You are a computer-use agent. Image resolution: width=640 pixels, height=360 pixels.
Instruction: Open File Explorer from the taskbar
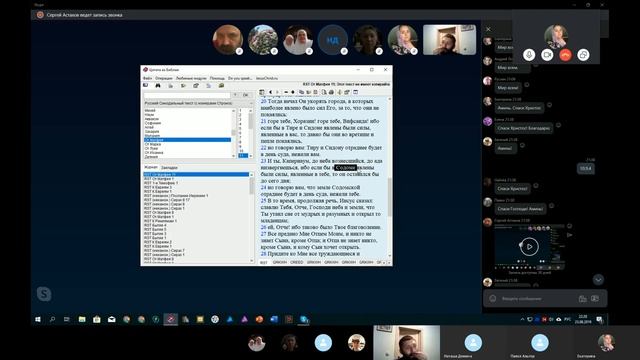tap(82, 320)
